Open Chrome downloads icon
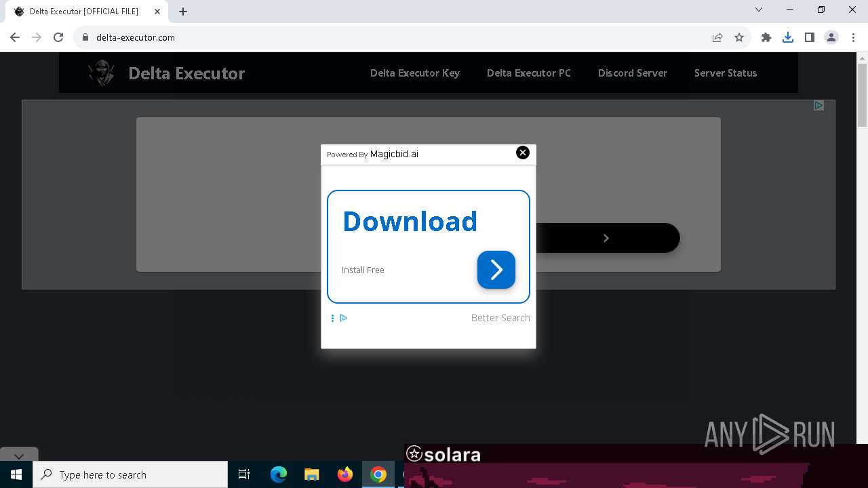868x488 pixels. click(788, 37)
